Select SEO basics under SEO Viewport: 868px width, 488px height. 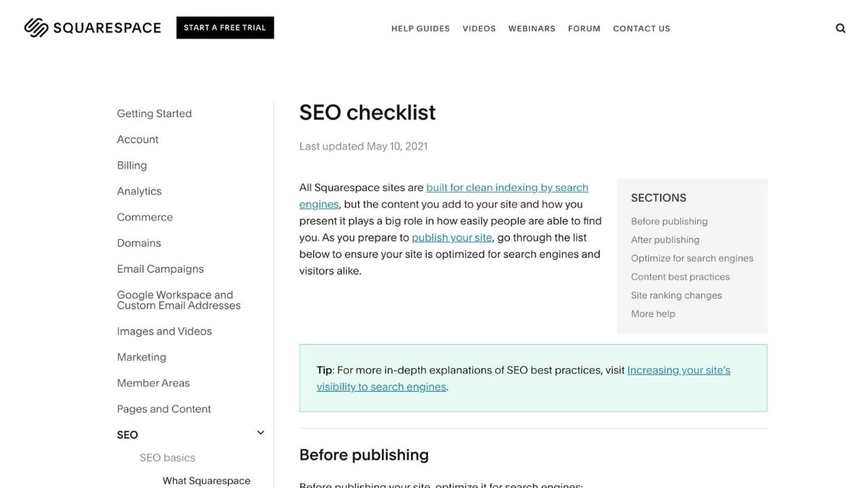coord(167,456)
